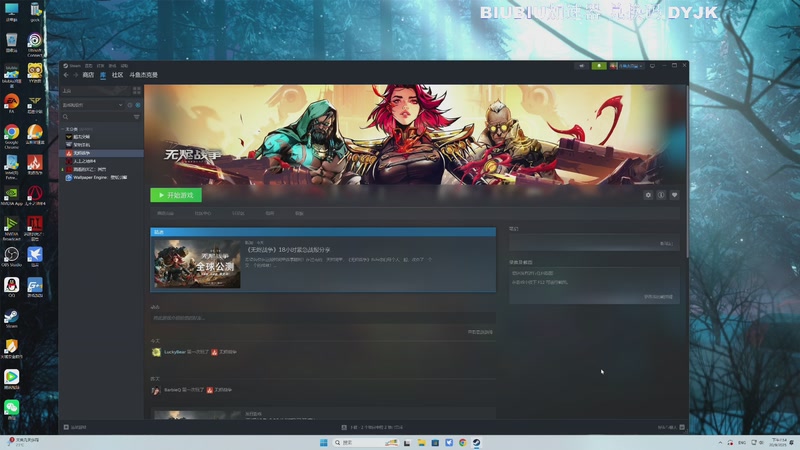Image resolution: width=800 pixels, height=450 pixels.
Task: Open the Recycle Bin desktop icon
Action: click(11, 42)
